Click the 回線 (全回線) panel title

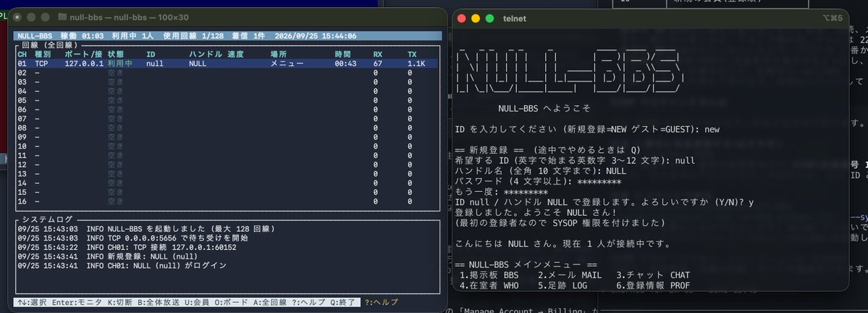(50, 45)
